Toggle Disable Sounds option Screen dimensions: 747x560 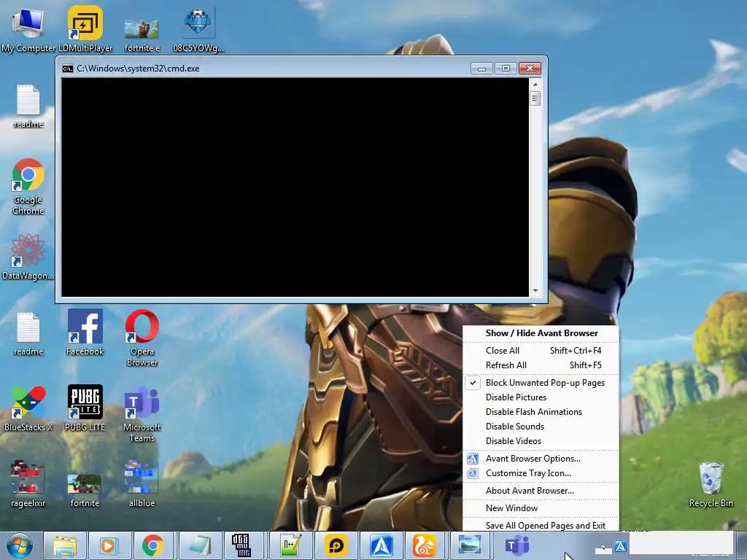[x=541, y=427]
